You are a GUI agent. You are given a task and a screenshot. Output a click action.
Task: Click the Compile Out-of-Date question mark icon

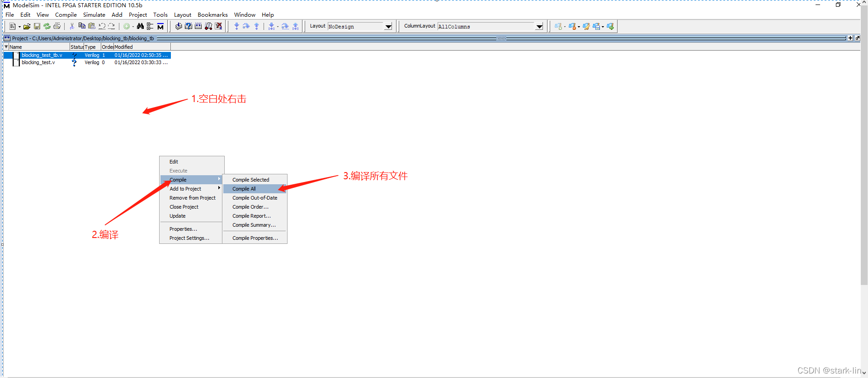189,26
